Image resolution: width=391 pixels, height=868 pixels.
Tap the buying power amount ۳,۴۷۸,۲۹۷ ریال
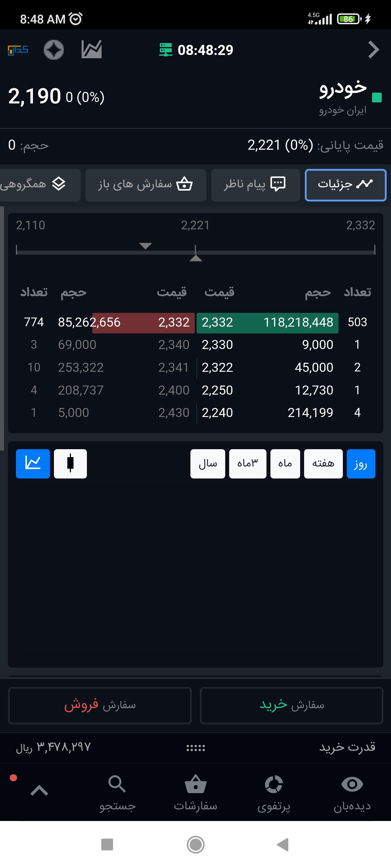pyautogui.click(x=53, y=748)
